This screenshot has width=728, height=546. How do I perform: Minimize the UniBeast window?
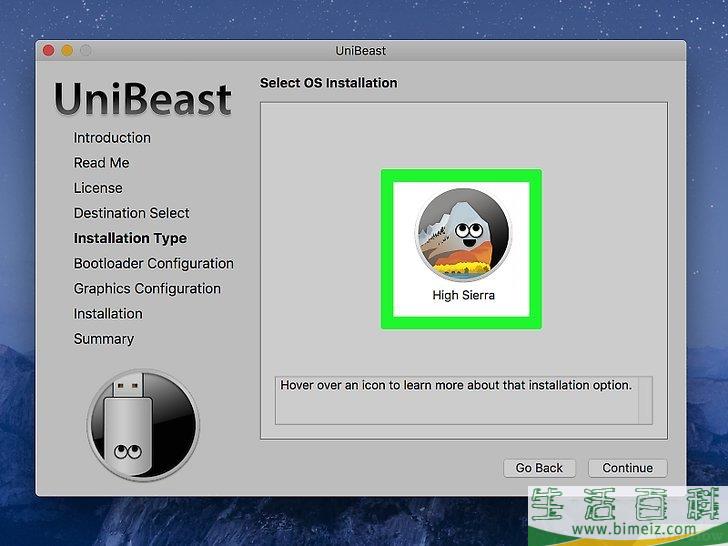point(67,50)
